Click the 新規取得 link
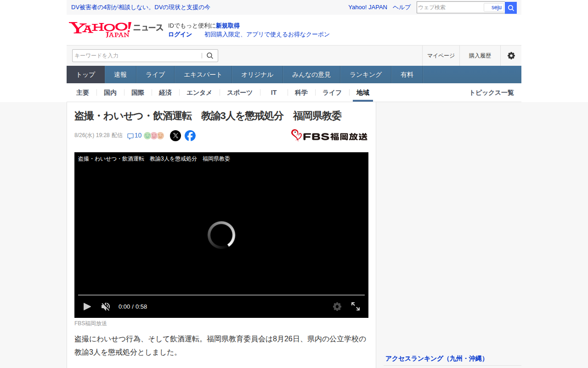Image resolution: width=588 pixels, height=368 pixels. (x=228, y=26)
